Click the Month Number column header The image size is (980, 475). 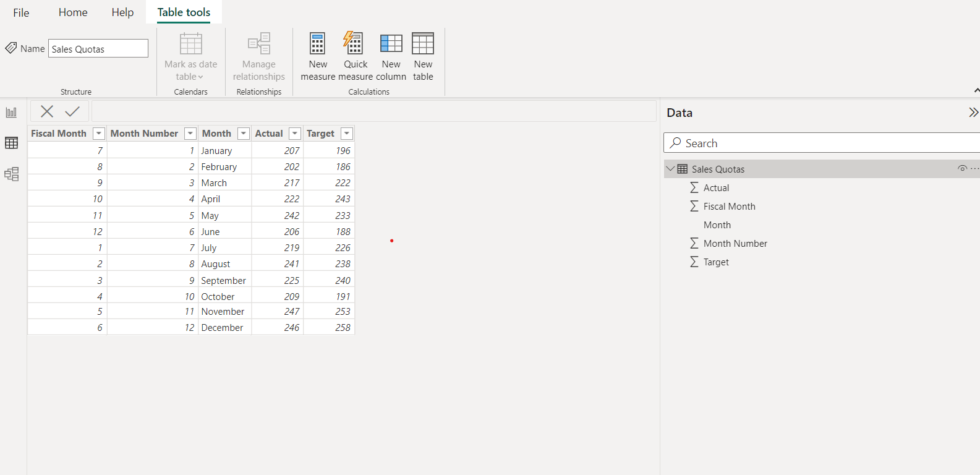click(x=144, y=134)
